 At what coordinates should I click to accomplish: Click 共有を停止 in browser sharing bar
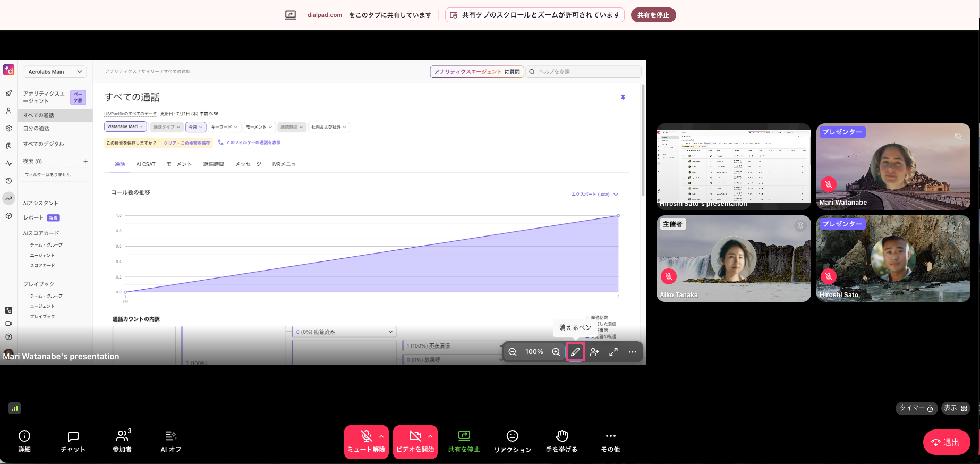(x=653, y=15)
